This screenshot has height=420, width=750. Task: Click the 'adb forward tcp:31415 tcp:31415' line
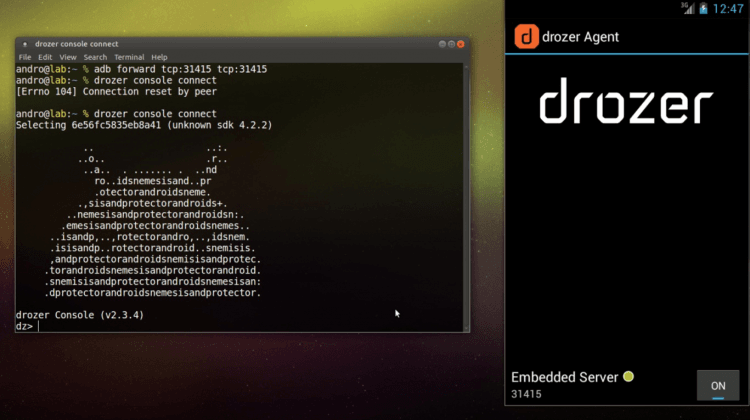coord(142,69)
